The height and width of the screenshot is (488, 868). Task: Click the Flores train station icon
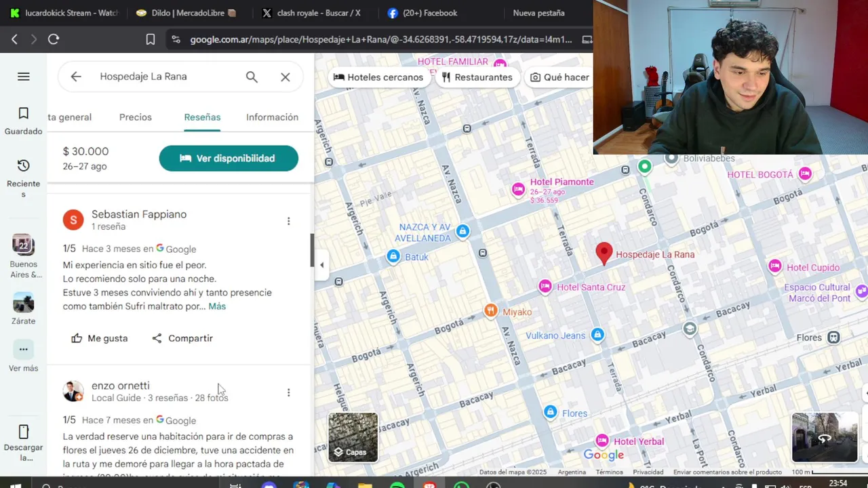(833, 337)
